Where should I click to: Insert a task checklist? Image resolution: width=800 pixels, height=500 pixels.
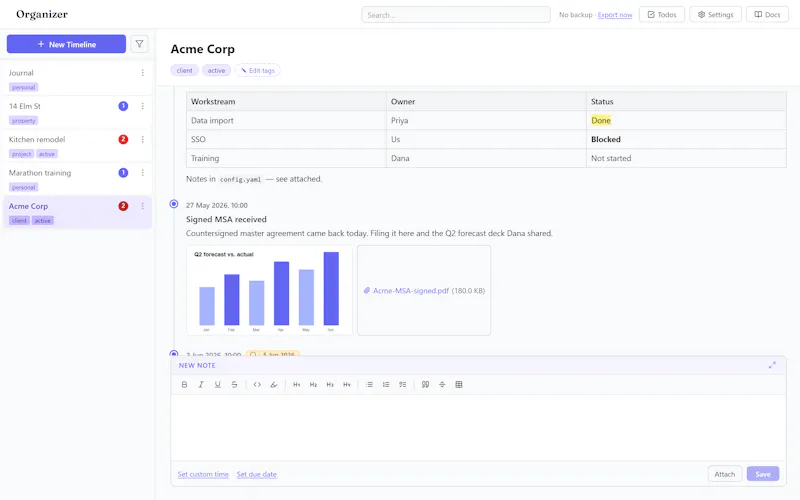403,385
